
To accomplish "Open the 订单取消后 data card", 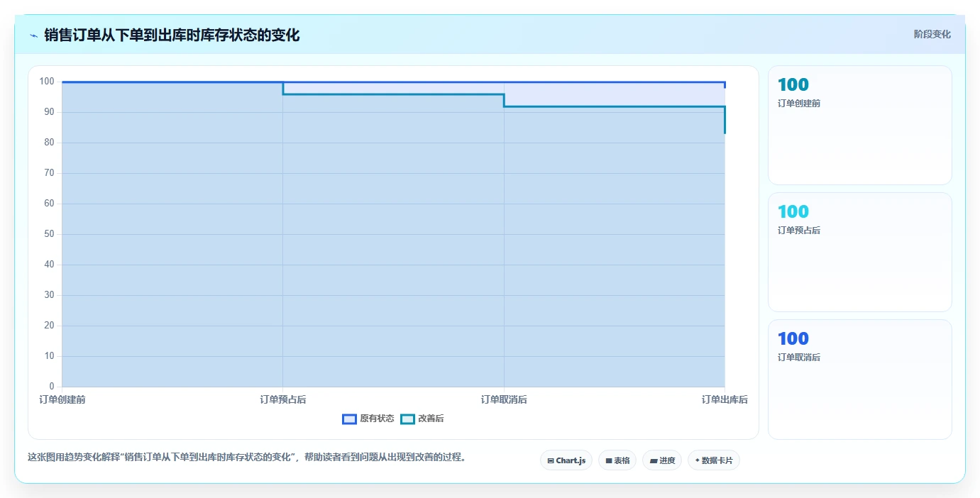I will (x=859, y=380).
